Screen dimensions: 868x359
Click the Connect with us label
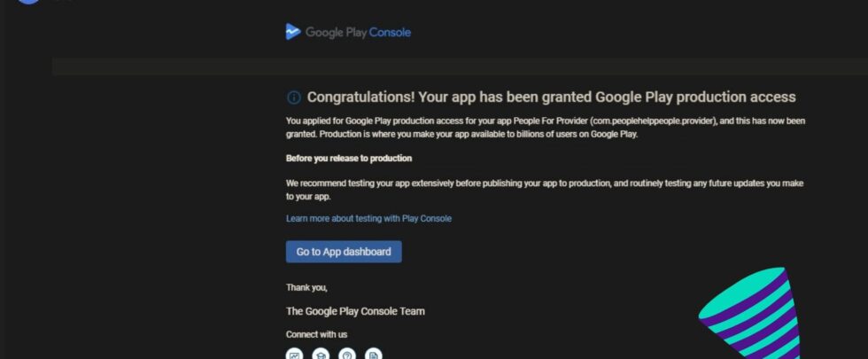316,334
